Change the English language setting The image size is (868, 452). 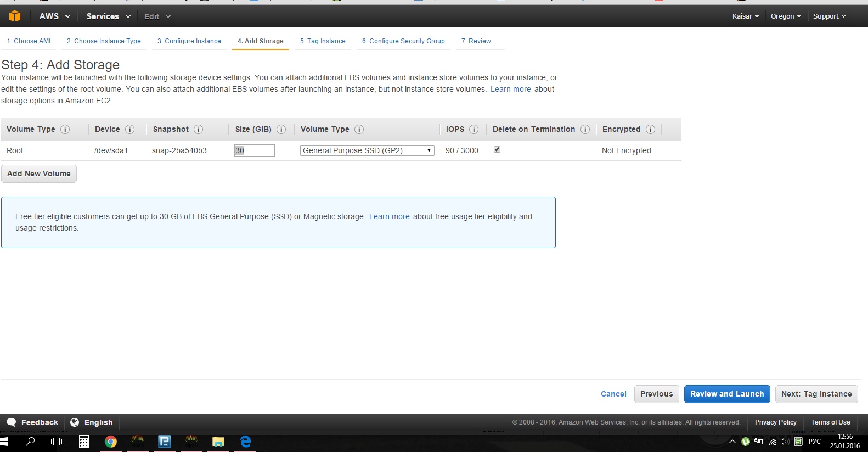click(x=92, y=422)
